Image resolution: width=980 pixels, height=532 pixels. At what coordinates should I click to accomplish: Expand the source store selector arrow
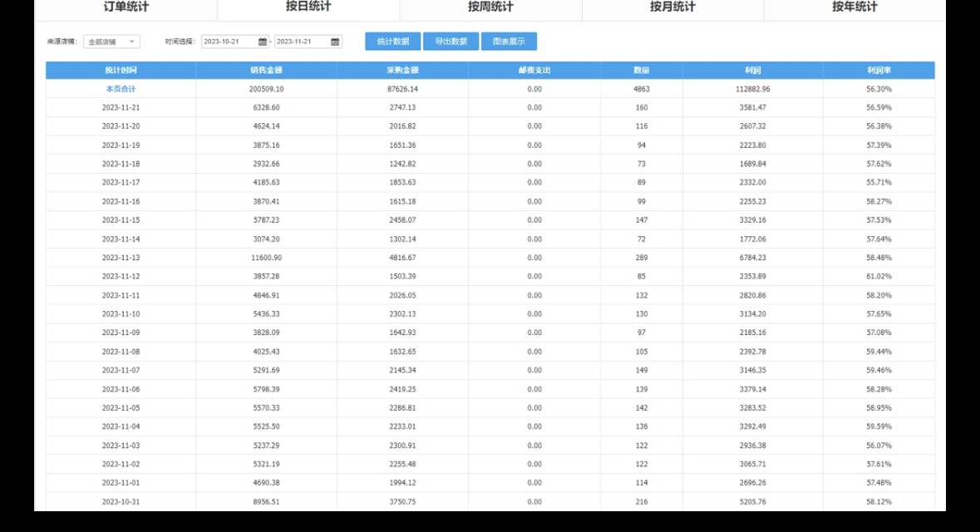(x=130, y=41)
